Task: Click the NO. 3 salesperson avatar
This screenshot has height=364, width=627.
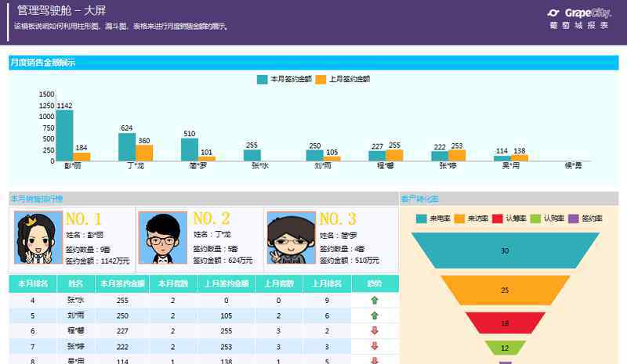Action: point(291,237)
